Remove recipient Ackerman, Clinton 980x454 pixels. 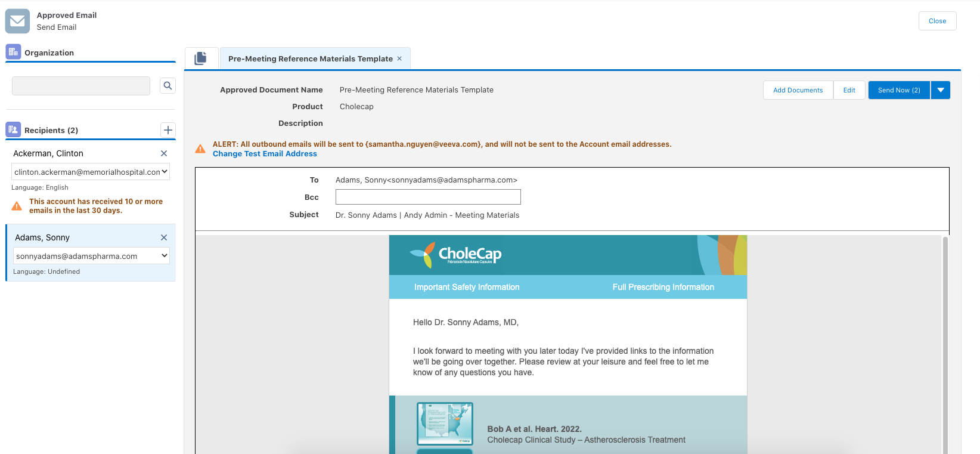point(164,153)
